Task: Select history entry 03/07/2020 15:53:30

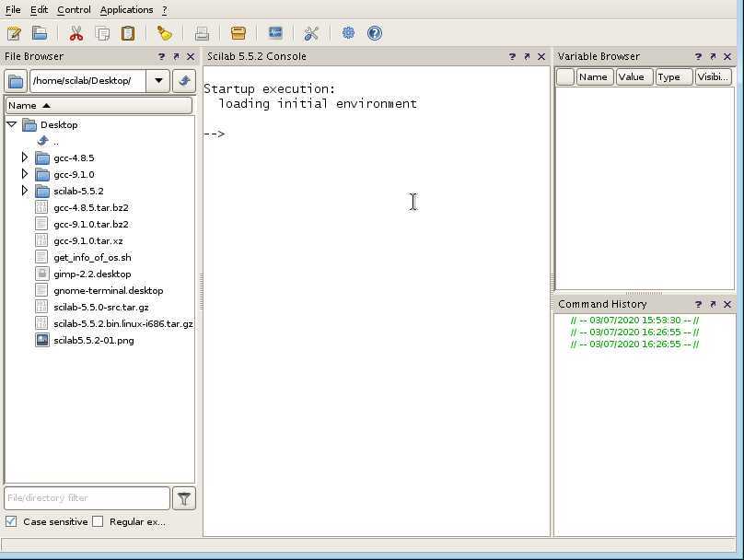Action: tap(634, 321)
